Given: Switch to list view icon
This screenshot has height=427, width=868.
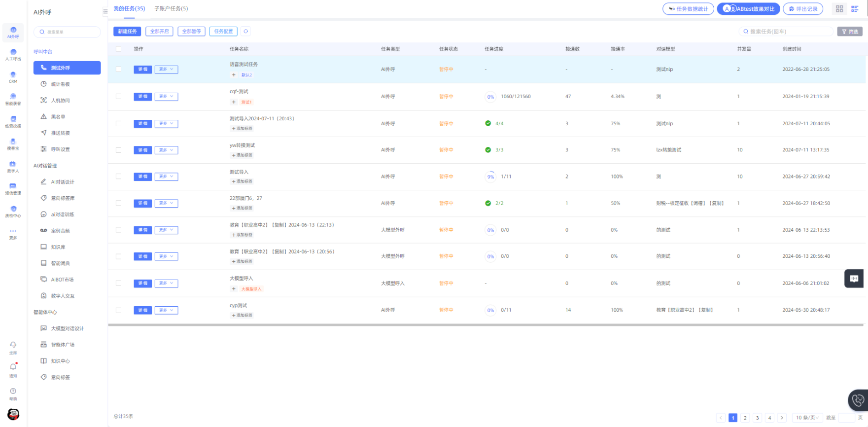Looking at the screenshot, I should pos(855,9).
